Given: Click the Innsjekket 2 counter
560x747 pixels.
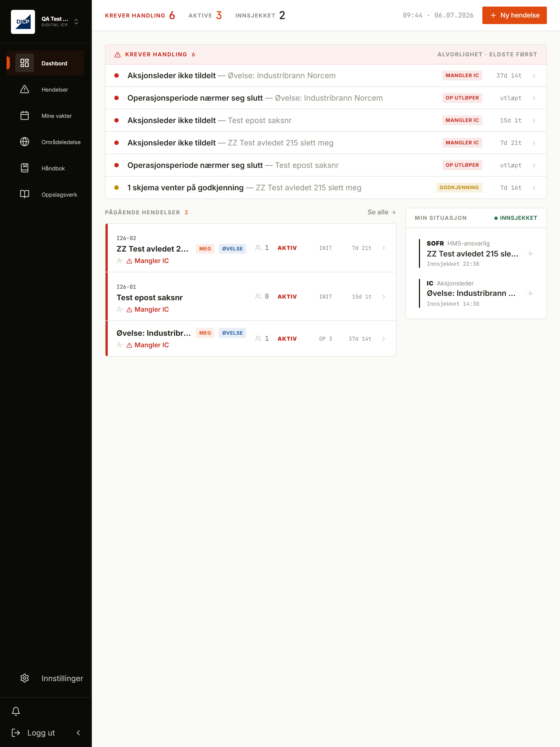Looking at the screenshot, I should point(260,15).
